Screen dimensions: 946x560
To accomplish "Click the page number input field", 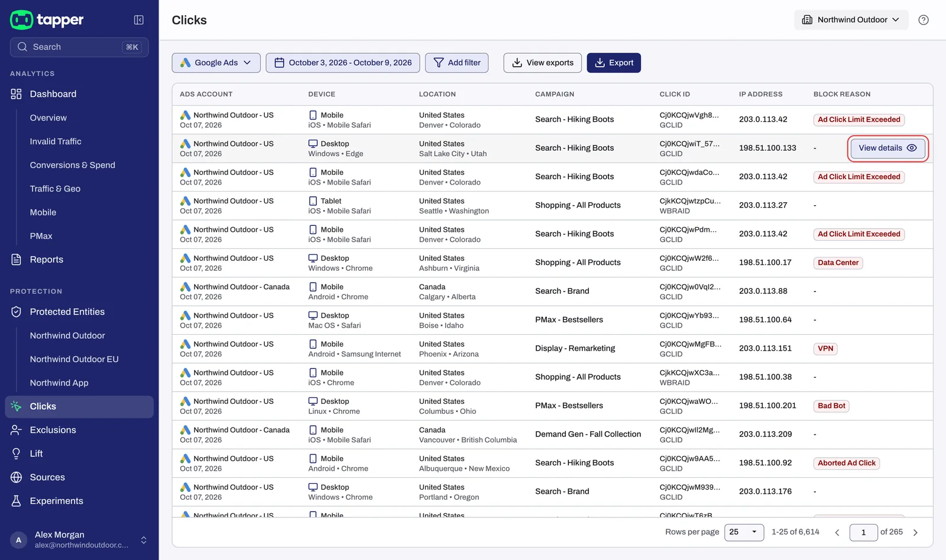I will (863, 532).
